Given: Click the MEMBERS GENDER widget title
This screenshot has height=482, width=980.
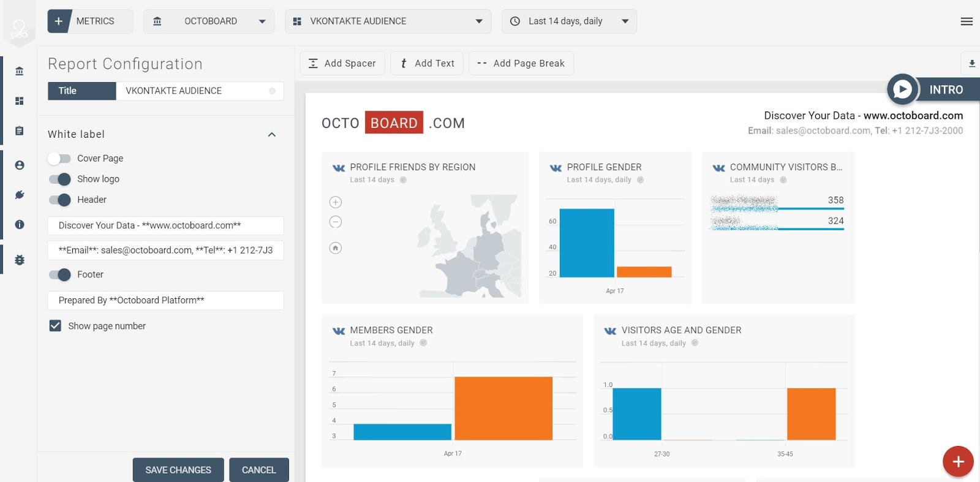Looking at the screenshot, I should tap(391, 330).
